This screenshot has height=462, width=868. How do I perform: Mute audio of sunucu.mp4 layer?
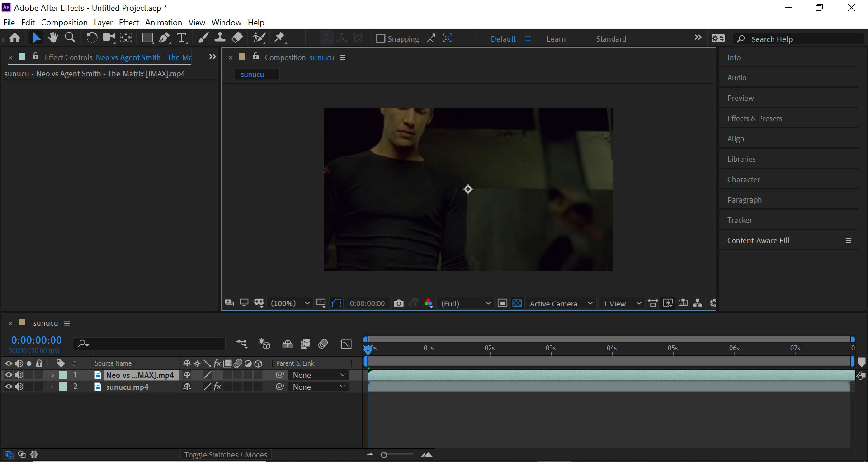(x=19, y=387)
